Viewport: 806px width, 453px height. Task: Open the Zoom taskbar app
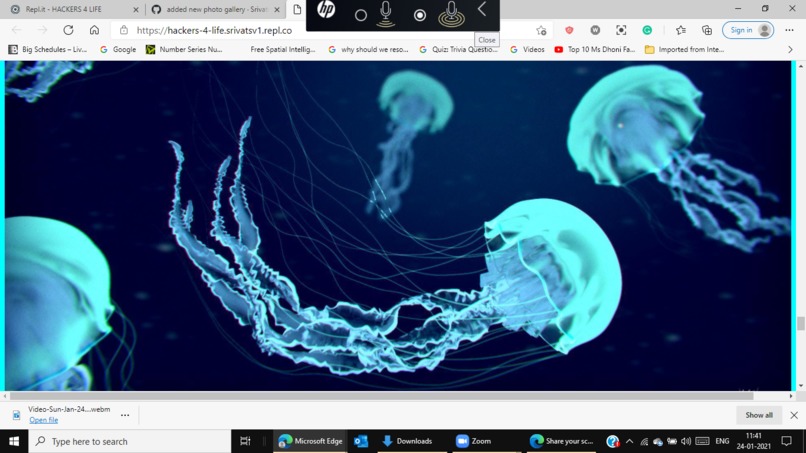pos(474,441)
